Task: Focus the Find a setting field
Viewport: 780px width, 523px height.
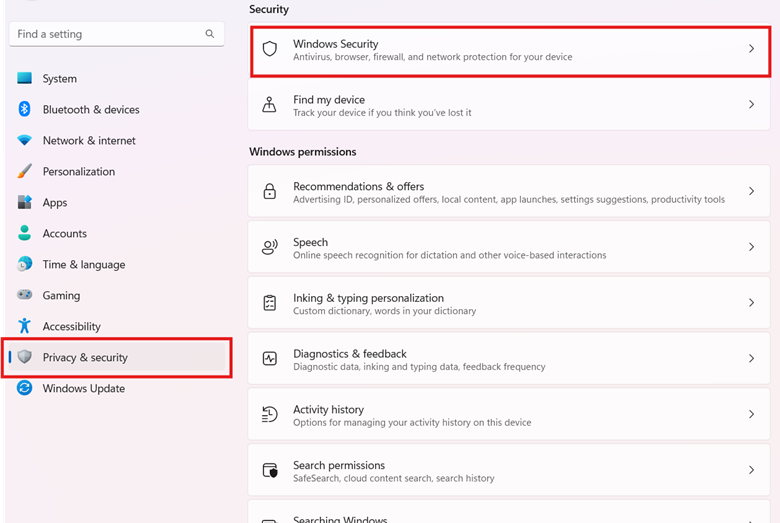Action: pos(116,34)
